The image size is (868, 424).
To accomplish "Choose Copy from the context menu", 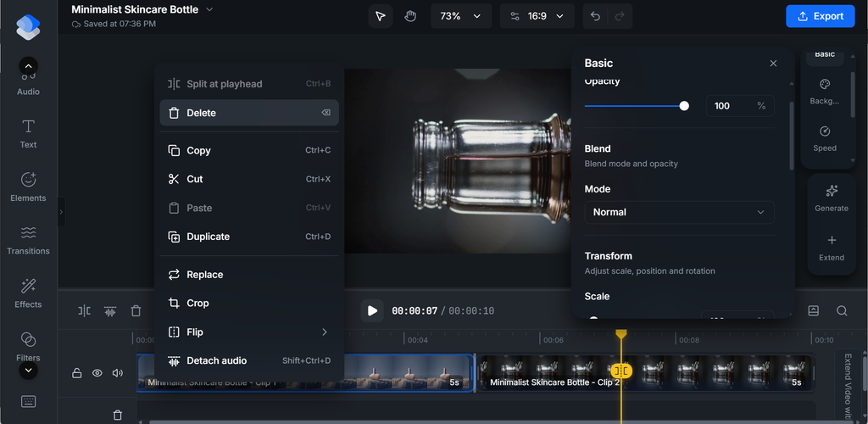I will (x=249, y=151).
